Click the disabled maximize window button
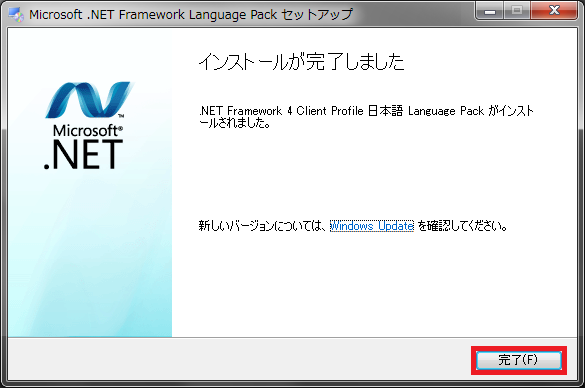 pos(517,11)
